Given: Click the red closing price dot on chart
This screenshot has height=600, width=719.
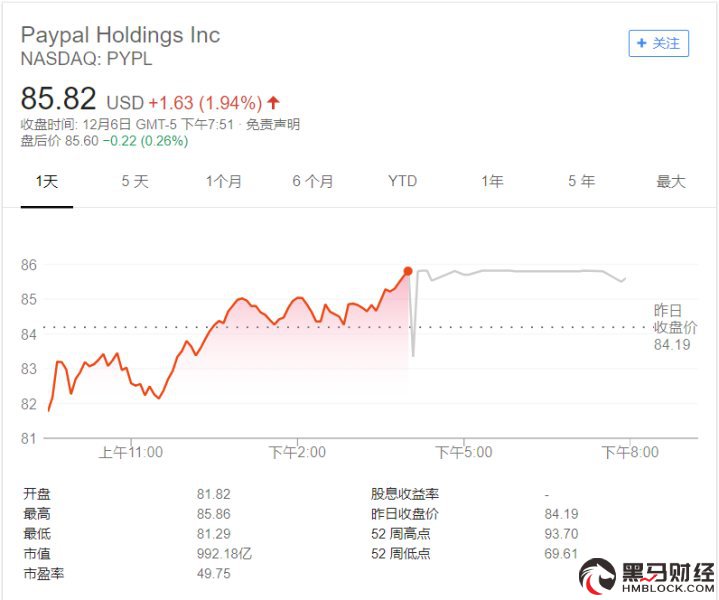Looking at the screenshot, I should point(408,271).
